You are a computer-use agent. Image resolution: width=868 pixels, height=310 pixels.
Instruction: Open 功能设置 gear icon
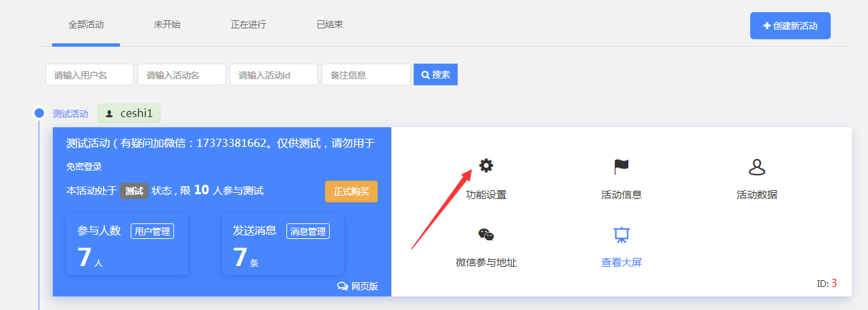486,166
